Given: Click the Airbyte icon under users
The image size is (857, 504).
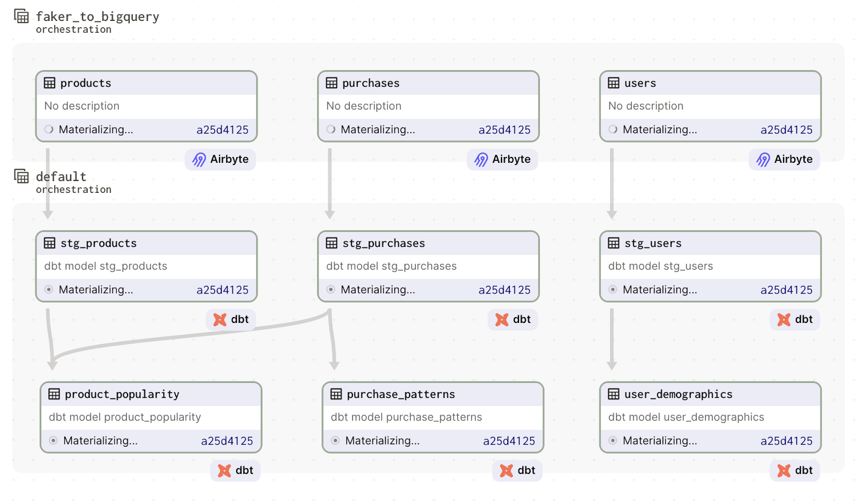Looking at the screenshot, I should tap(763, 159).
